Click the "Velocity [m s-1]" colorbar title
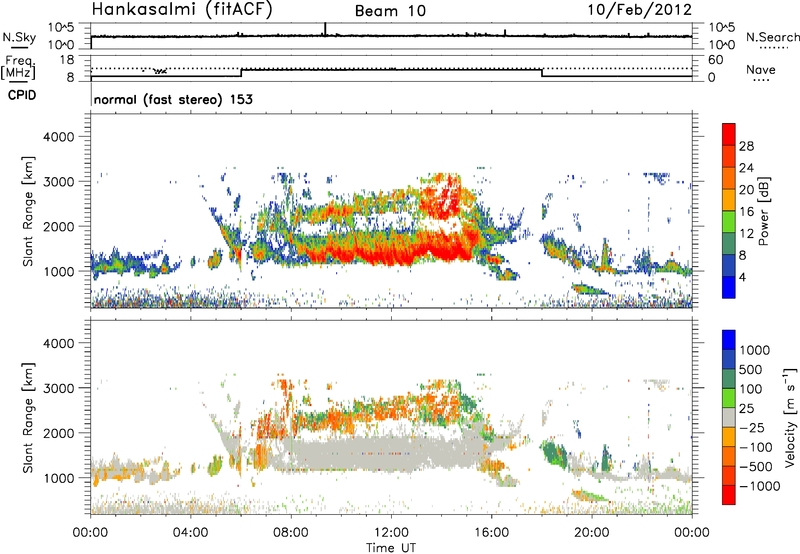Image resolution: width=800 pixels, height=554 pixels. 790,417
